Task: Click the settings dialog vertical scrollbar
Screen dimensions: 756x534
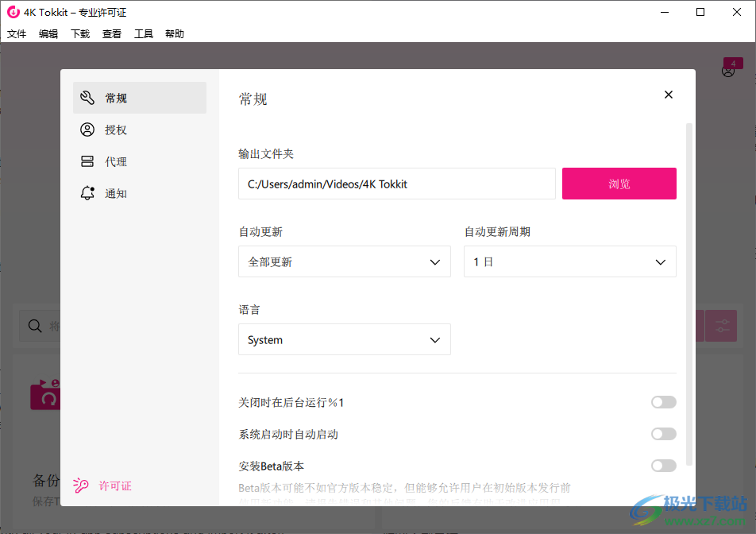Action: click(x=689, y=294)
